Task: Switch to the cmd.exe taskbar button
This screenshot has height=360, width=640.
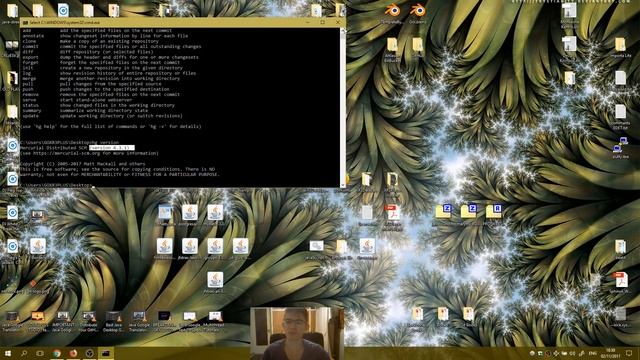Action: coord(105,353)
